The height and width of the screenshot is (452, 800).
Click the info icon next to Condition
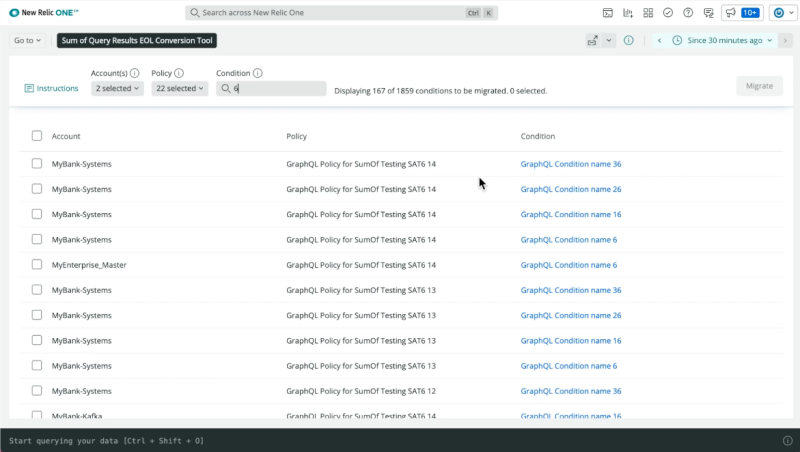(x=258, y=73)
